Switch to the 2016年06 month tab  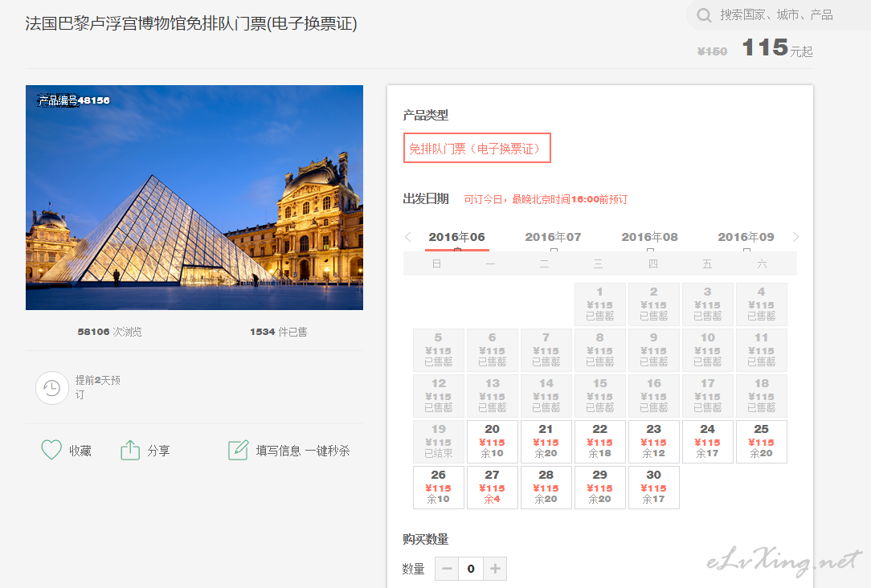click(x=456, y=237)
